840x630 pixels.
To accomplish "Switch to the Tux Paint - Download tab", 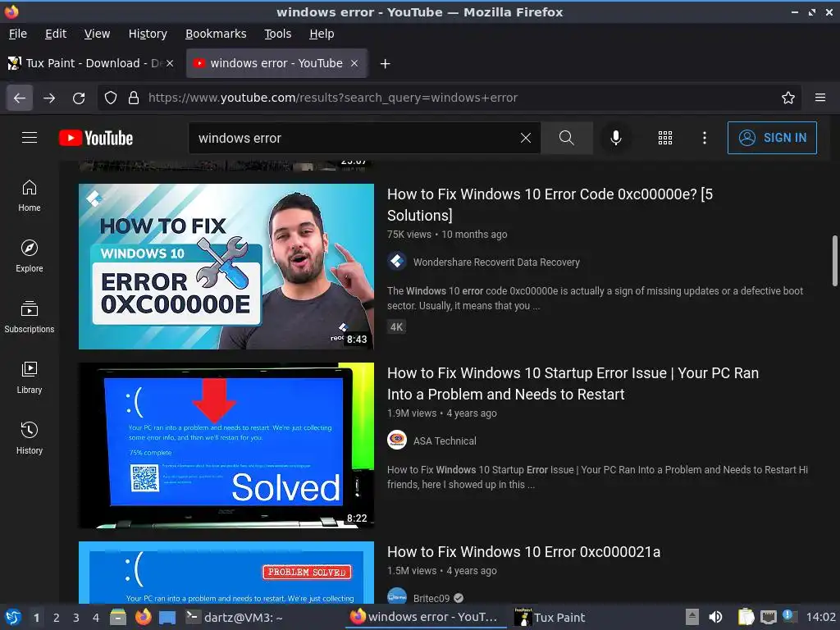I will [91, 63].
